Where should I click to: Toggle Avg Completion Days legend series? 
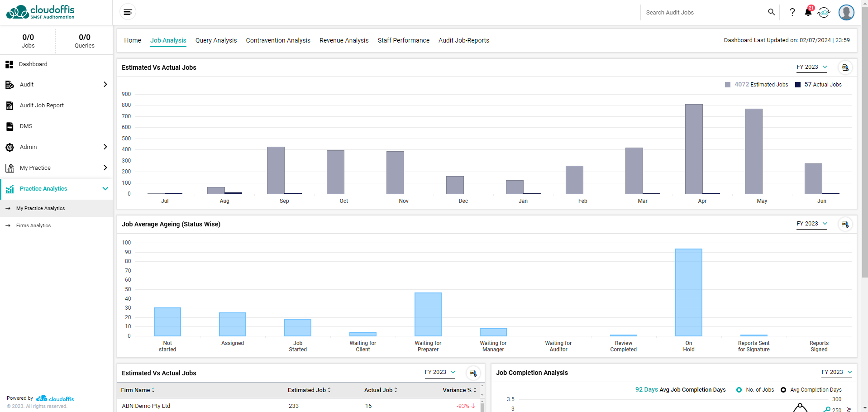(x=811, y=390)
